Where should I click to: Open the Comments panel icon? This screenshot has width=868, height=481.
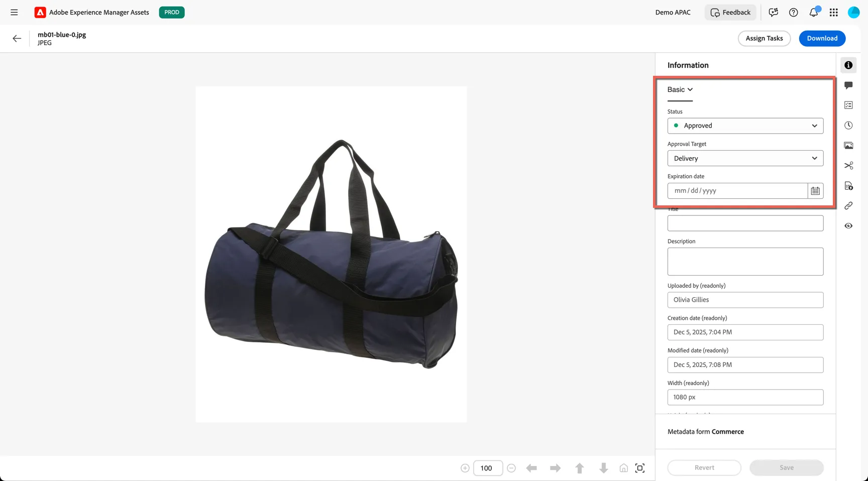point(848,85)
